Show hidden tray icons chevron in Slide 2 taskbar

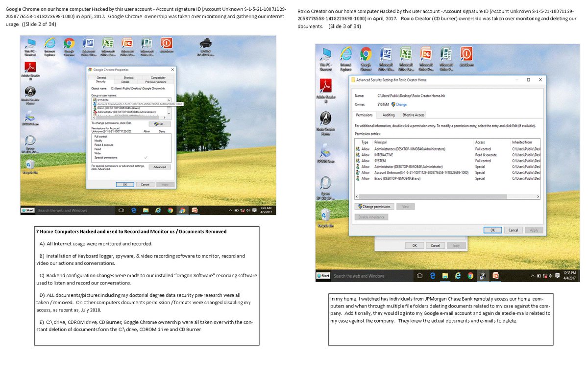(230, 210)
